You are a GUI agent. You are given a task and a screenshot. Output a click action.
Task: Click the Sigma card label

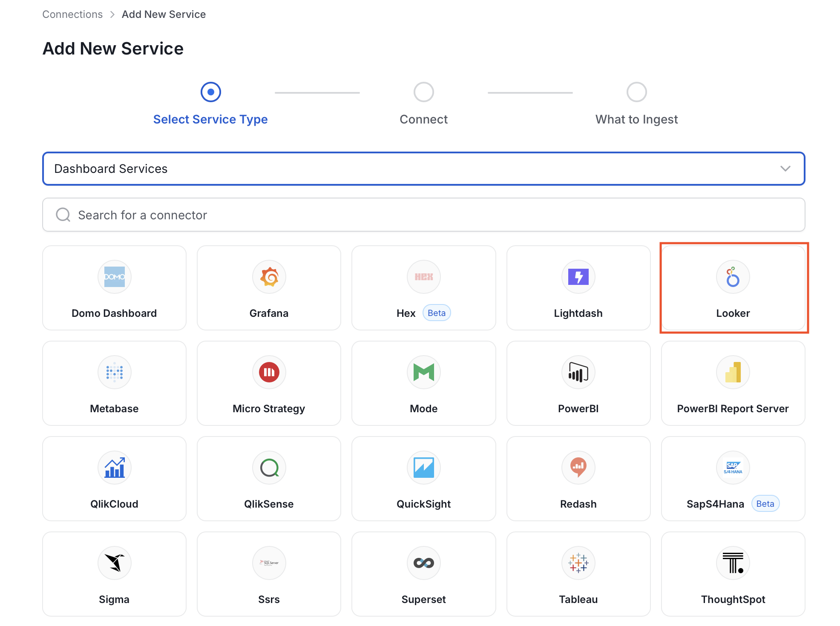pyautogui.click(x=114, y=600)
